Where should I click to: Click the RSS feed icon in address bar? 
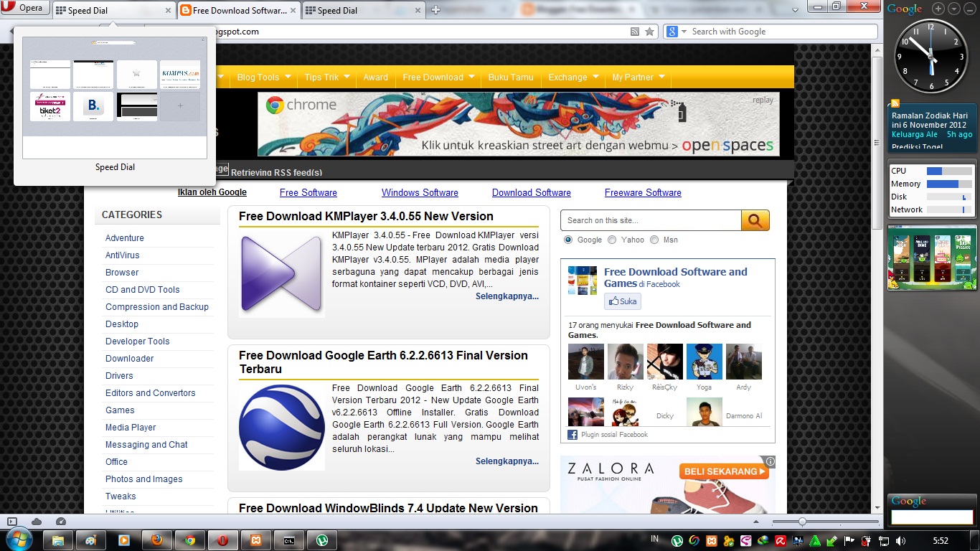634,32
